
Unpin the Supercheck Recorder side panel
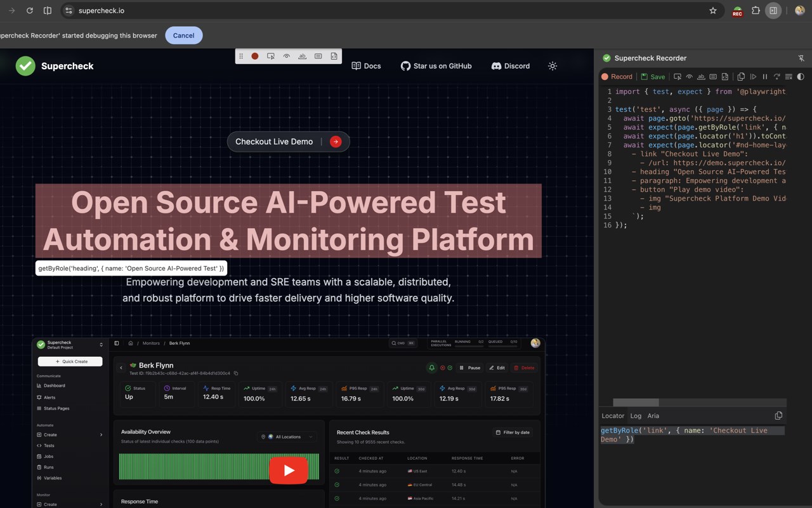(801, 58)
